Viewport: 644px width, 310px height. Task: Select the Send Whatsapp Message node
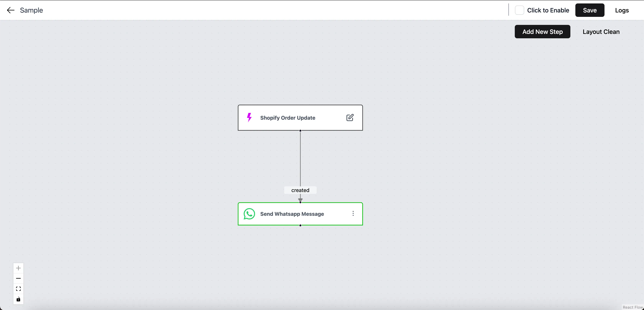(300, 214)
